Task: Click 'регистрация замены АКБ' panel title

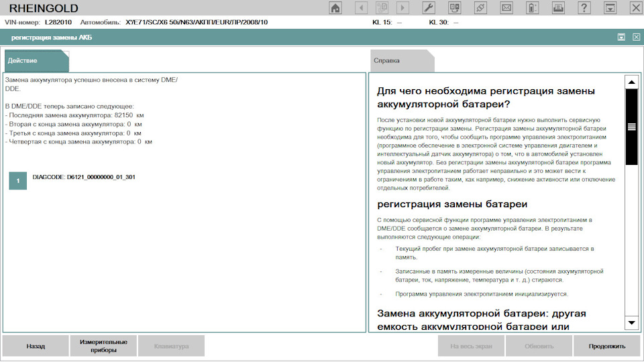Action: [52, 38]
